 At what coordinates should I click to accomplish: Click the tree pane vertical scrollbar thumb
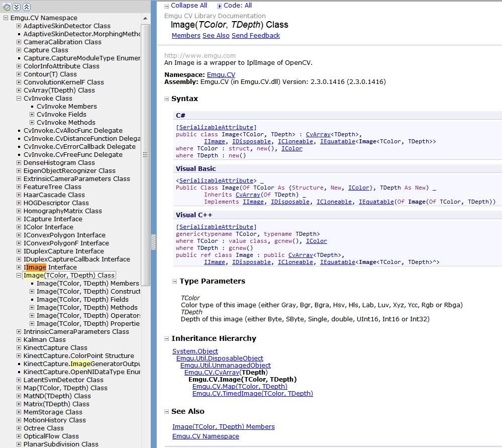click(x=145, y=155)
